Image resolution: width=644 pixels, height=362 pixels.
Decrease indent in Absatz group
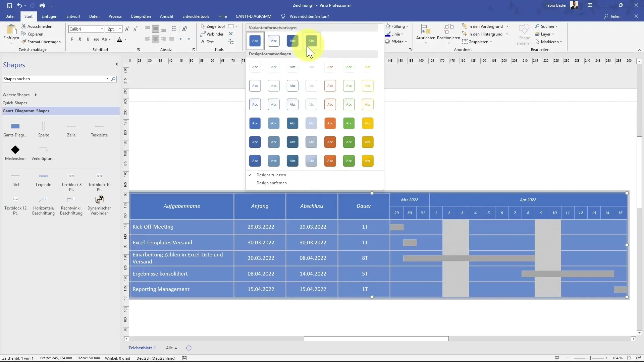pos(182,39)
